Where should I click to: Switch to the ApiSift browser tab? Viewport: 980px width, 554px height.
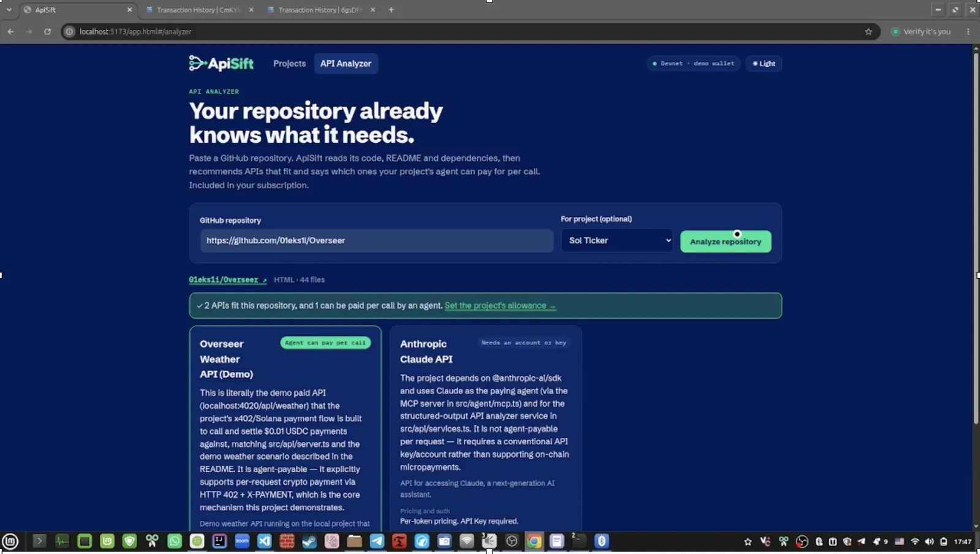(77, 10)
